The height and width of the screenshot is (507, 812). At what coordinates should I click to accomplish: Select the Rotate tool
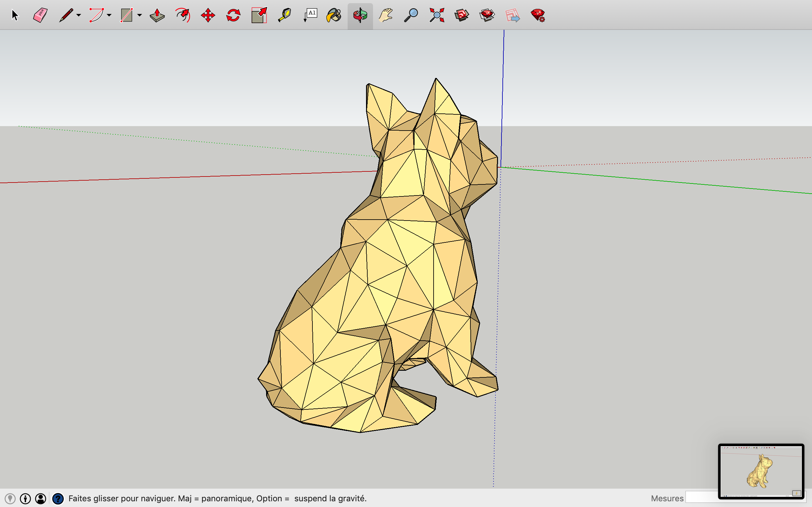coord(233,15)
